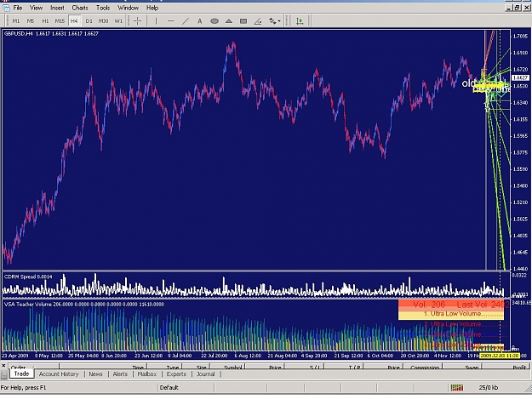This screenshot has height=399, width=532.
Task: Click the application icon beside File
Action: [6, 8]
